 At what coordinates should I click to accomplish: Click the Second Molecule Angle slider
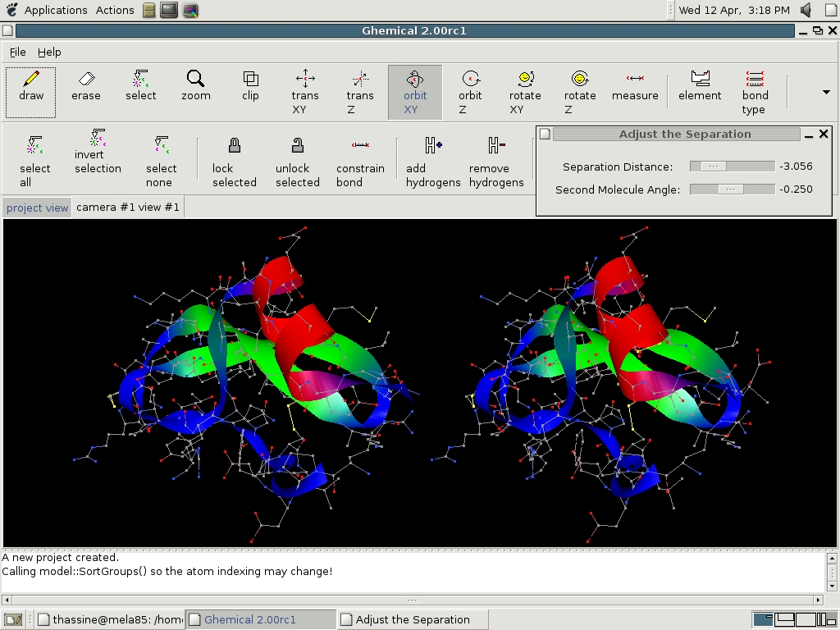point(732,189)
